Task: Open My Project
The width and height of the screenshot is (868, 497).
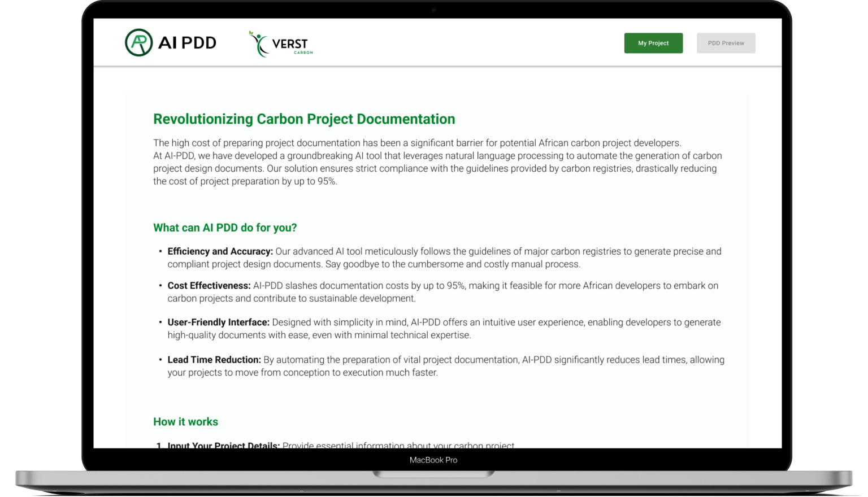Action: (x=653, y=43)
